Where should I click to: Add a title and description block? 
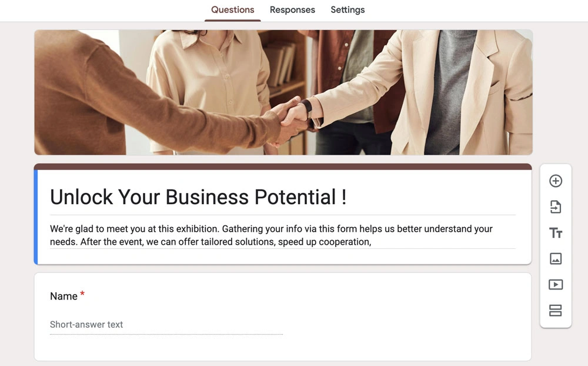point(556,233)
